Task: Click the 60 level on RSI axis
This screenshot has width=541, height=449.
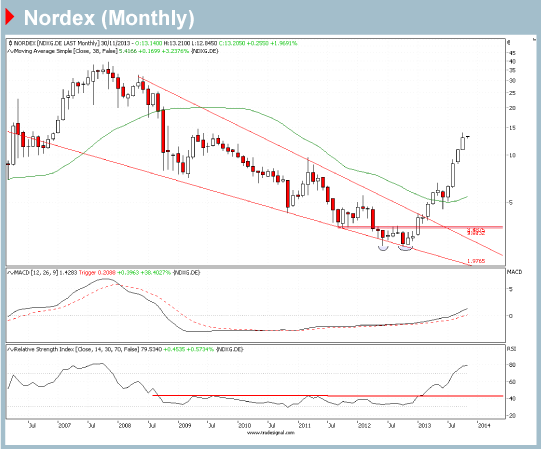Action: [512, 382]
